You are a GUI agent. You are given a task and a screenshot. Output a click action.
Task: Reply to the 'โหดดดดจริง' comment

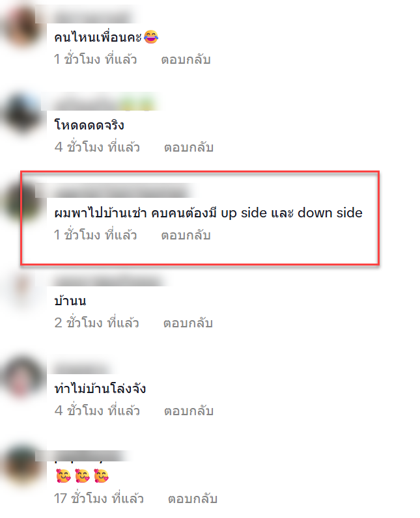tap(189, 148)
